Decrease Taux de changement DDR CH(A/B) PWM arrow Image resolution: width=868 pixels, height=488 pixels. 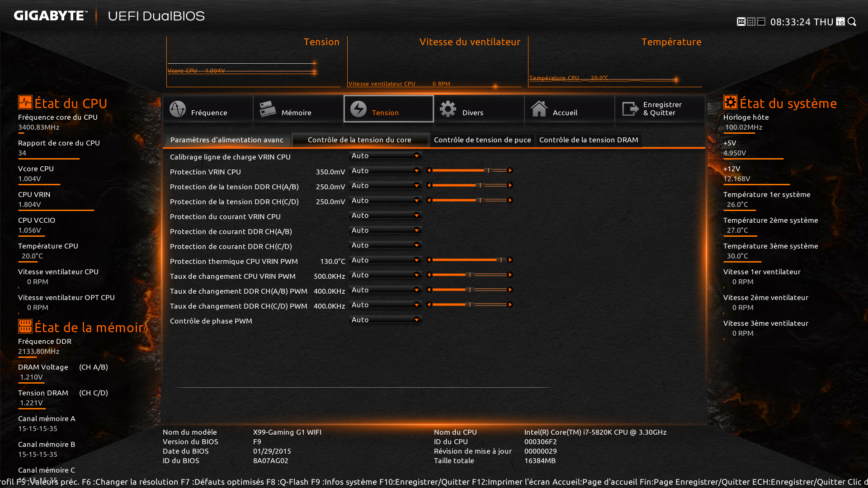pyautogui.click(x=429, y=290)
